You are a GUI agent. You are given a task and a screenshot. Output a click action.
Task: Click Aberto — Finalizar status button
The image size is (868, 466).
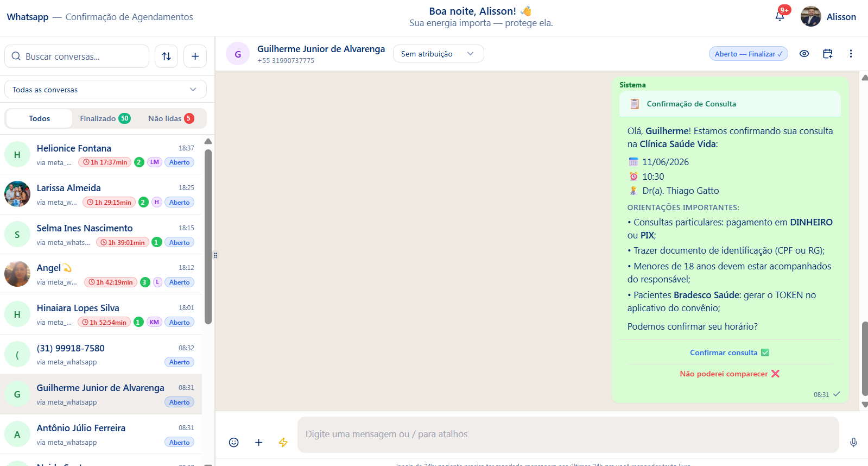[749, 54]
